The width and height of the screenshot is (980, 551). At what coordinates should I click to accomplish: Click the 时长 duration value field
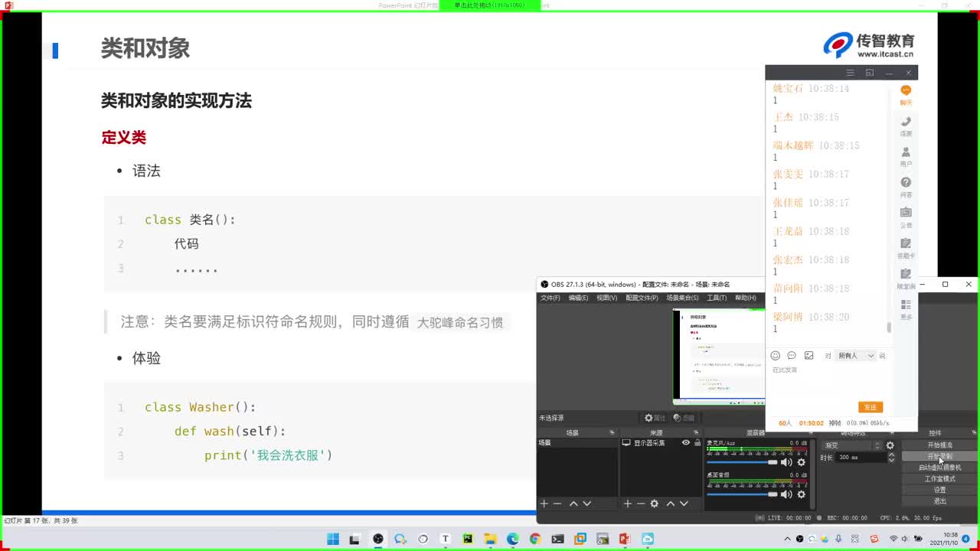pos(861,458)
